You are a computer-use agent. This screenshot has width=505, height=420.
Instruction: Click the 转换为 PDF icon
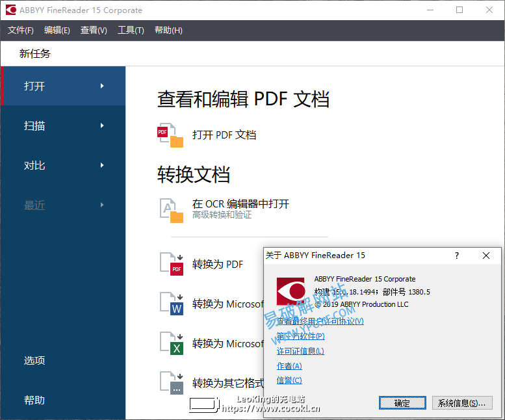click(172, 264)
